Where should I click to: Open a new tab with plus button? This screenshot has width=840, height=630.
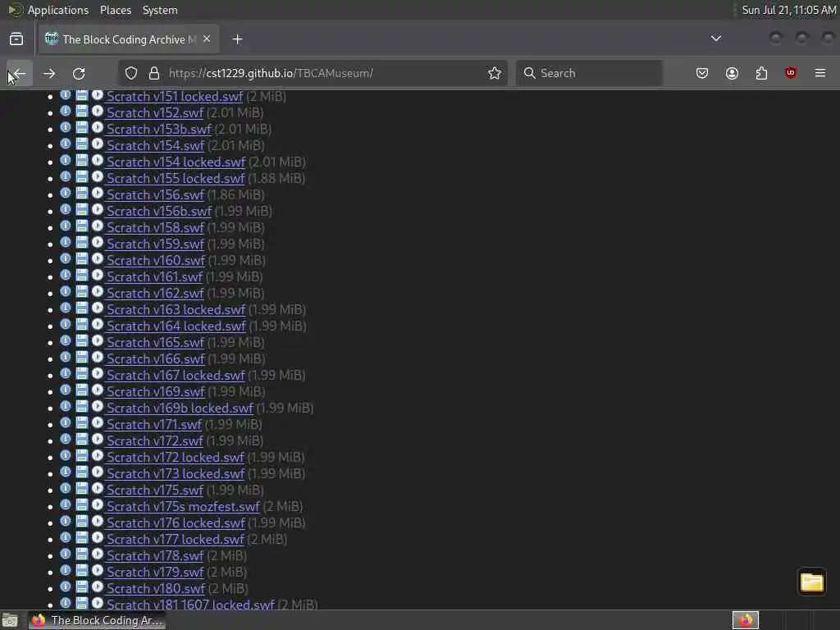point(237,39)
